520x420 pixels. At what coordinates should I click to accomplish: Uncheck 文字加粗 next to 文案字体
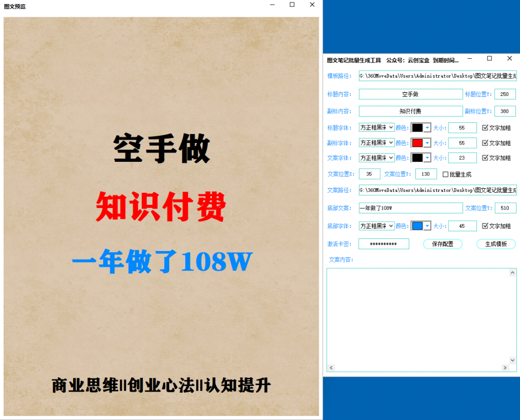click(x=484, y=158)
